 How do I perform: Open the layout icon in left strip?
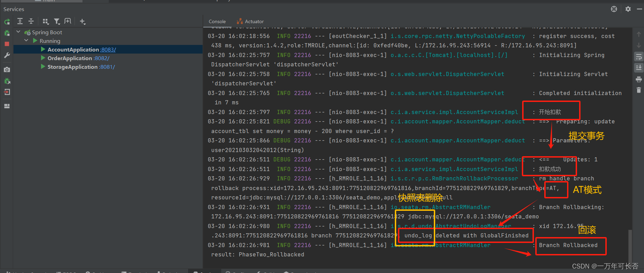click(7, 106)
